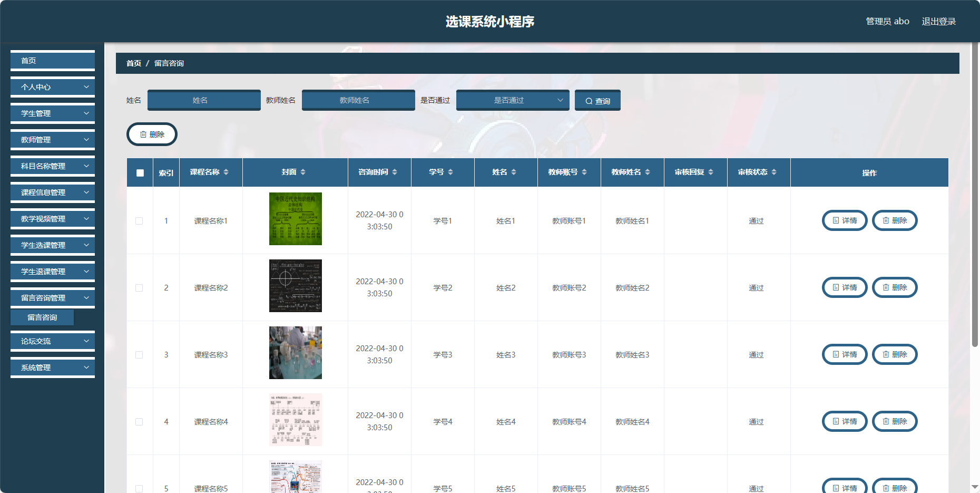Sort table by 审核状态 column arrows
This screenshot has height=493, width=980.
[774, 172]
